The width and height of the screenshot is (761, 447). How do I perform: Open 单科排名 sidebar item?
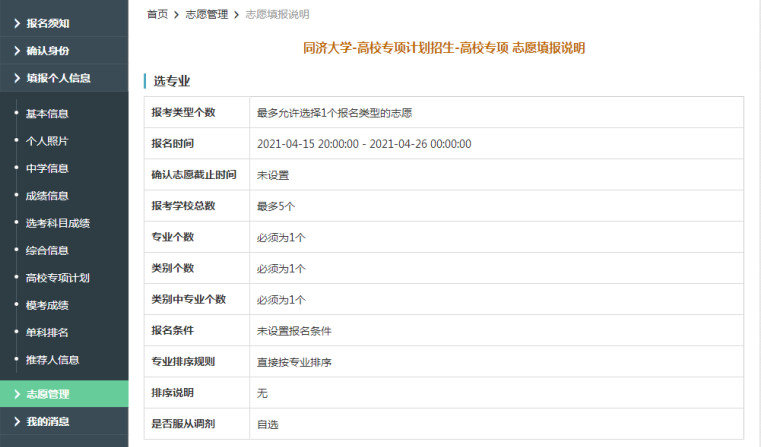click(47, 332)
